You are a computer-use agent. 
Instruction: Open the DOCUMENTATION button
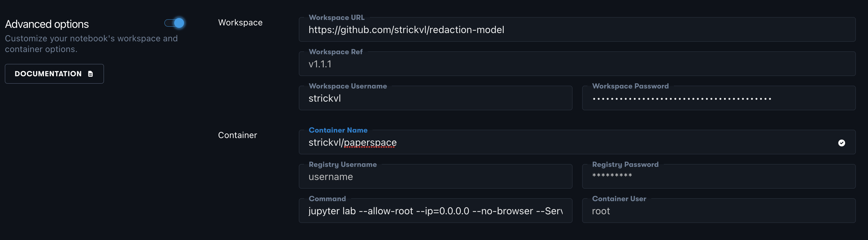click(54, 74)
